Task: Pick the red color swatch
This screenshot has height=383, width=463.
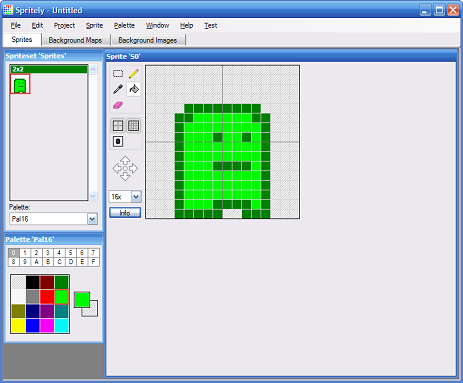Action: tap(47, 297)
